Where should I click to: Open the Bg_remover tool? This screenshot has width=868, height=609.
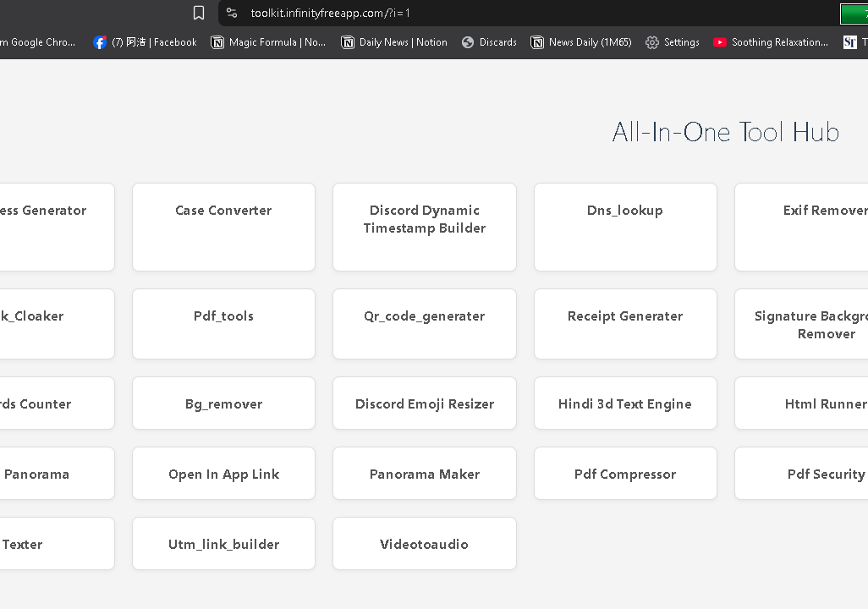(x=223, y=403)
